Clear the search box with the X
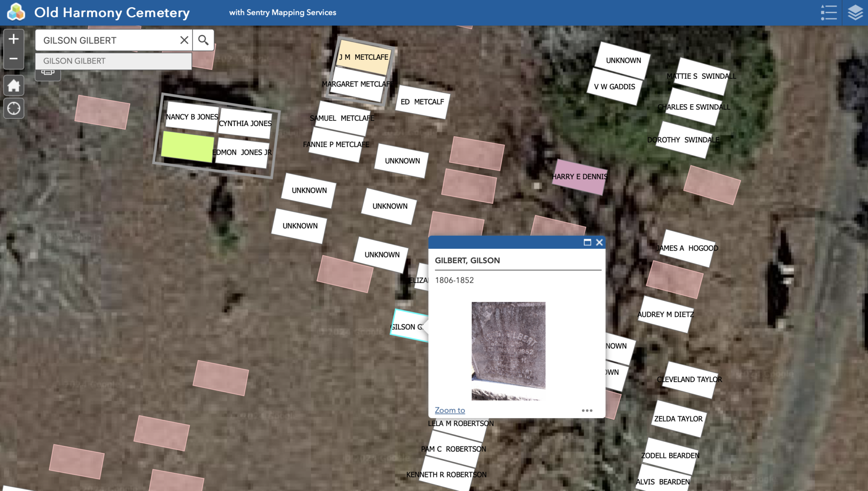The image size is (868, 491). click(184, 40)
